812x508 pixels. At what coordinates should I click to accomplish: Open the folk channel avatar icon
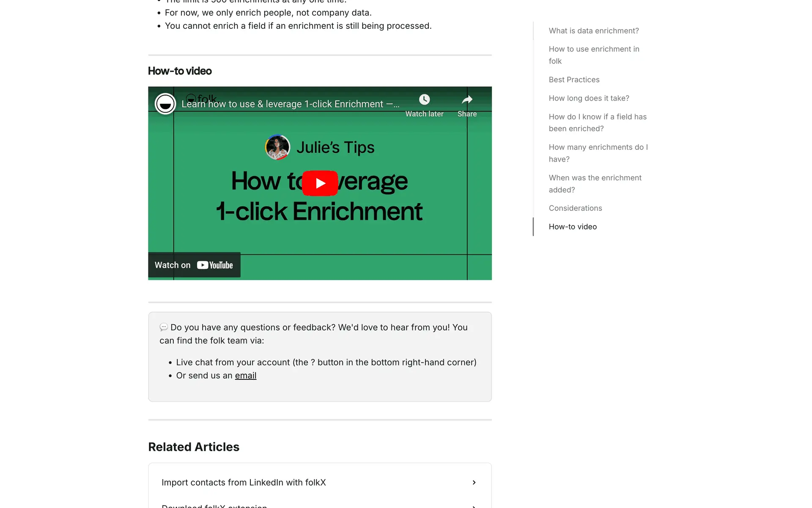click(x=165, y=104)
